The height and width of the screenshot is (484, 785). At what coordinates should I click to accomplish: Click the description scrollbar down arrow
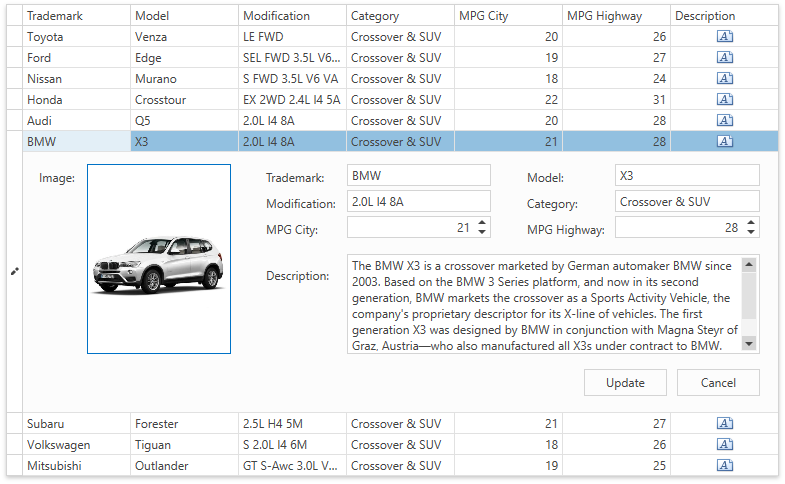pos(749,344)
